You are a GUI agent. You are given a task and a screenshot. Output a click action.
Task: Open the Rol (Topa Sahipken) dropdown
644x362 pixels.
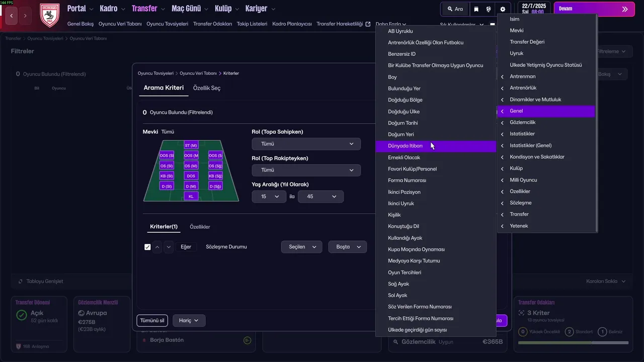click(x=306, y=144)
